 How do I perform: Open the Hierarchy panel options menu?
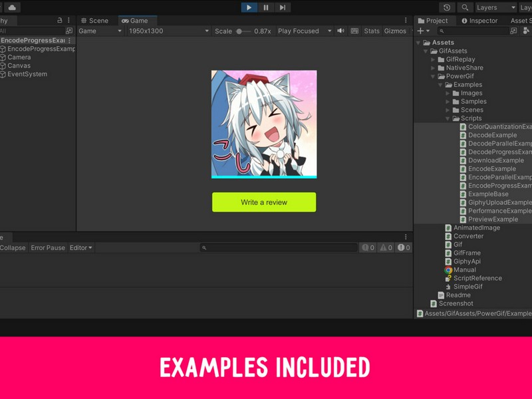click(68, 21)
